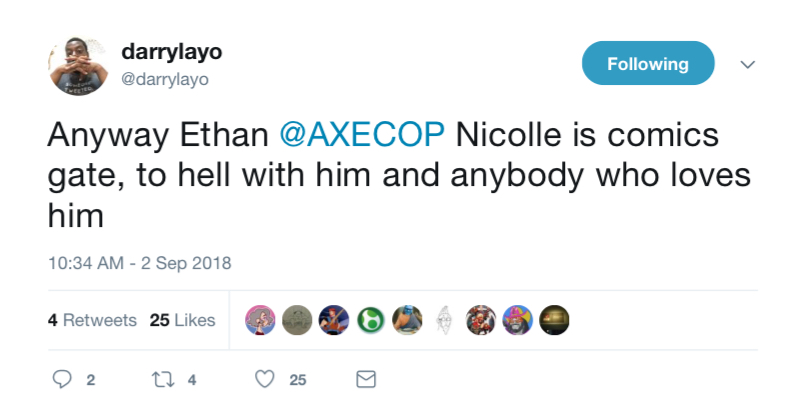This screenshot has width=802, height=413.
Task: Open the pink-haired liker's avatar
Action: tap(260, 320)
